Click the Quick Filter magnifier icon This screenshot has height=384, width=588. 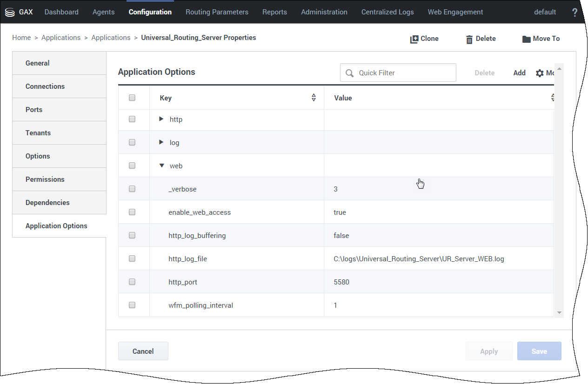coord(350,73)
